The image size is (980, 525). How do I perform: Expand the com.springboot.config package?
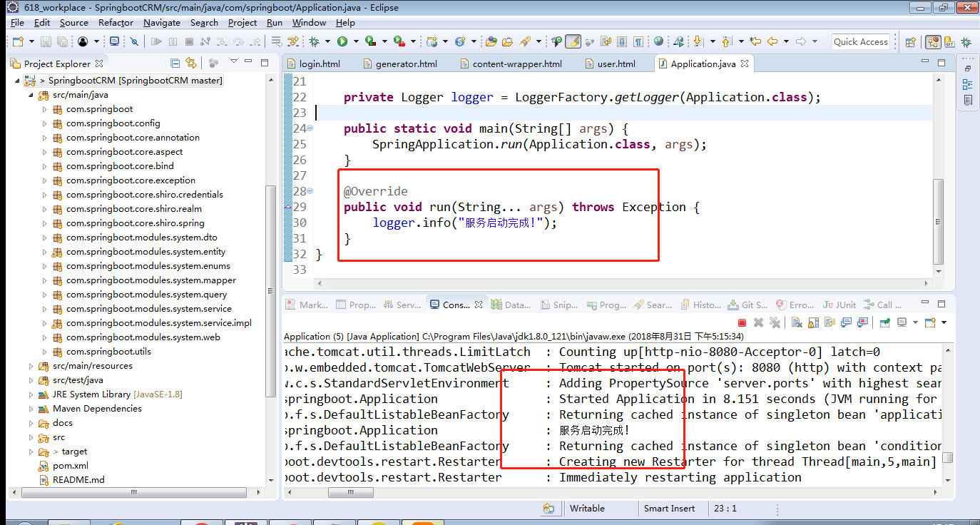[44, 123]
